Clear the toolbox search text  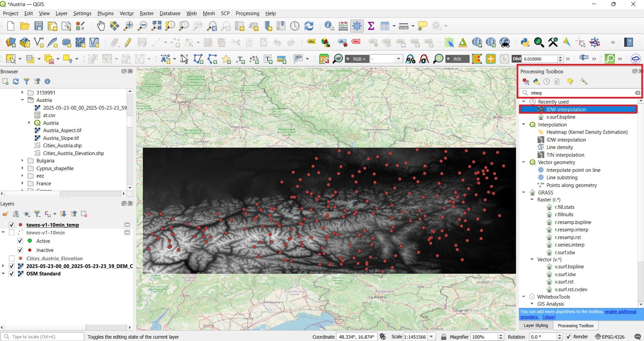point(637,93)
